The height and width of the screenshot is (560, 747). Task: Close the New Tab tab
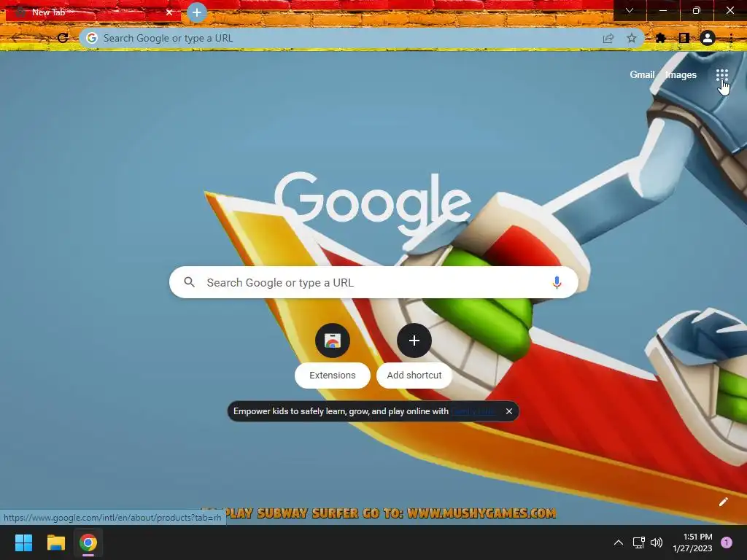point(169,12)
